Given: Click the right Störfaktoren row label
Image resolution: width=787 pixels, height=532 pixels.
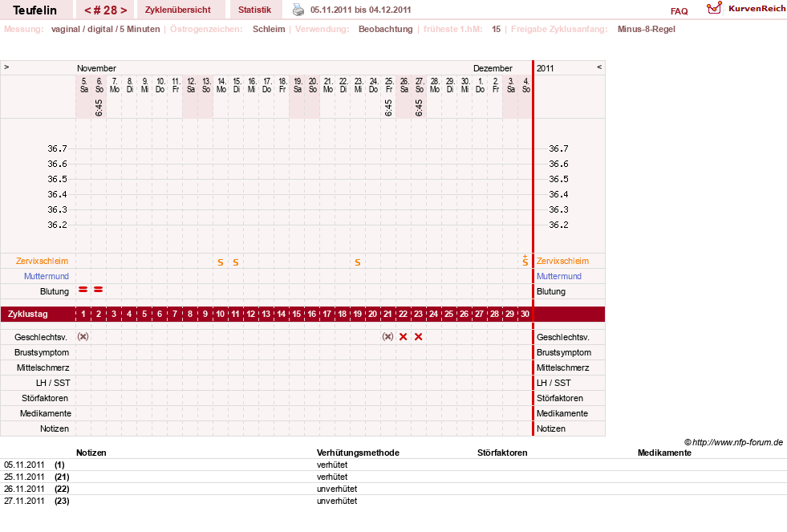Looking at the screenshot, I should (x=560, y=398).
